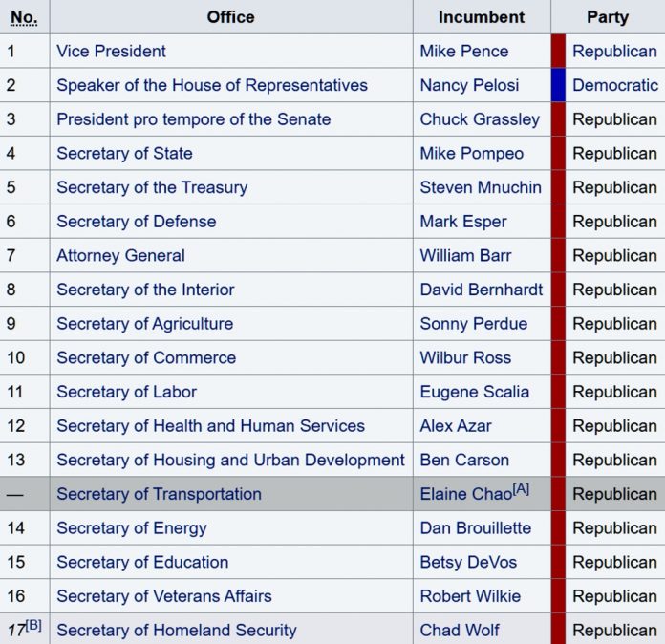Screen dimensions: 665x644
Task: Click the Steven Mnuchin link
Action: [x=481, y=187]
